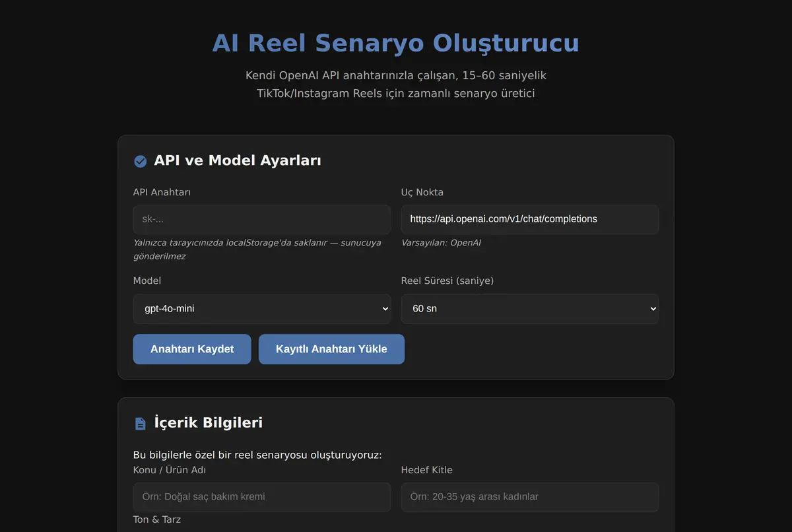Focus the API Anahtarı input field

[262, 219]
